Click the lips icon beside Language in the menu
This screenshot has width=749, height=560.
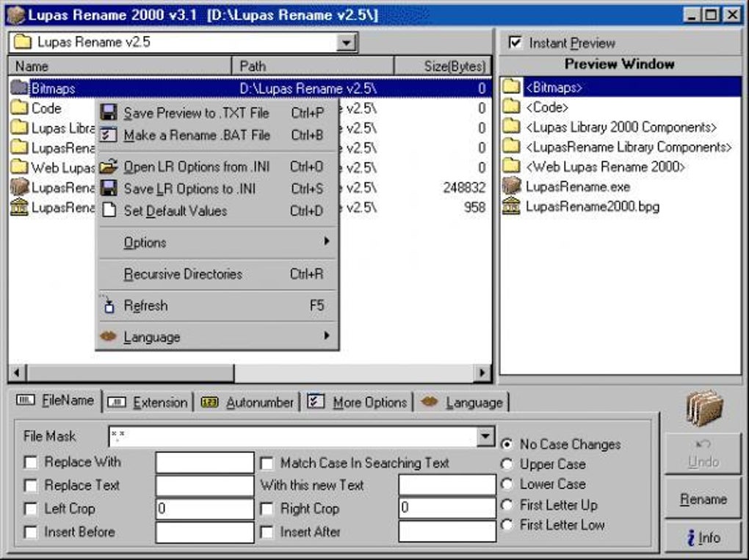[109, 337]
